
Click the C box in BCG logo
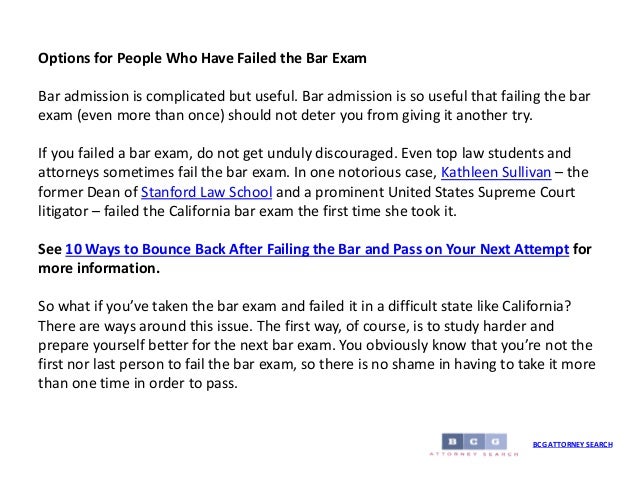(x=474, y=441)
